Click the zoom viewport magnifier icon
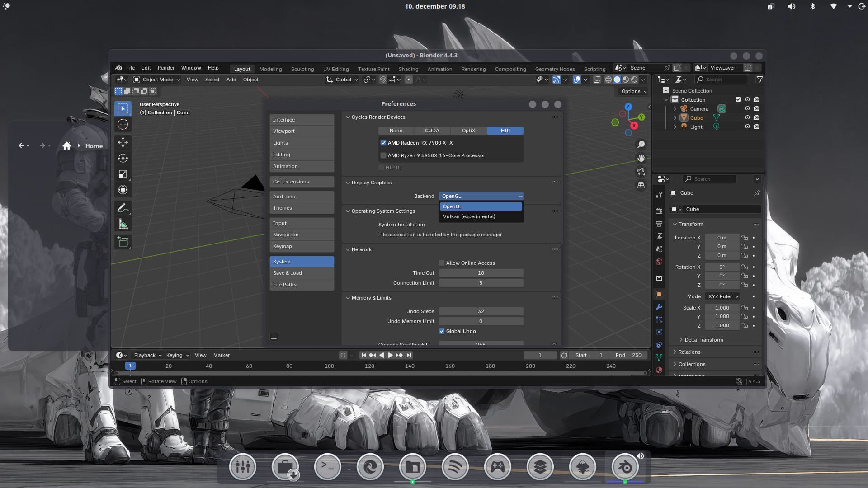The width and height of the screenshot is (868, 488). [641, 145]
